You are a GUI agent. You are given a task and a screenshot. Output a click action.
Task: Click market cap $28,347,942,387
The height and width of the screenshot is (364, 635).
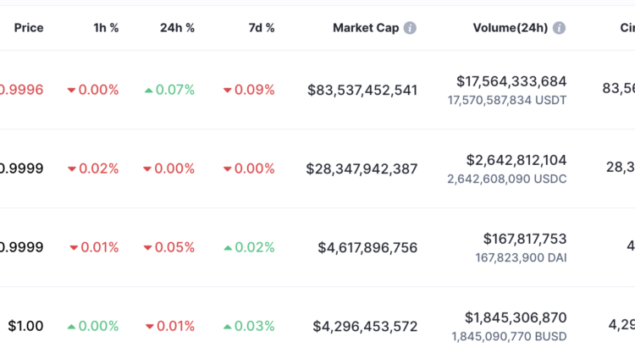[x=362, y=168]
